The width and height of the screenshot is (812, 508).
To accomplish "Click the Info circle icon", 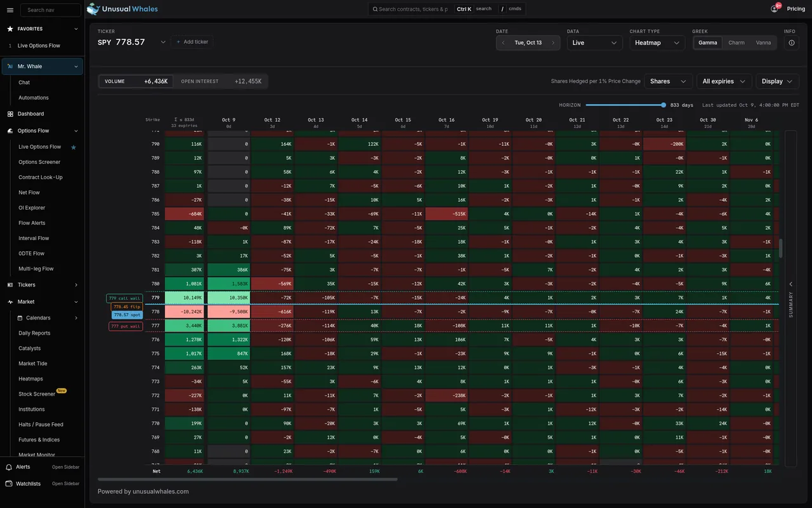I will [x=791, y=43].
